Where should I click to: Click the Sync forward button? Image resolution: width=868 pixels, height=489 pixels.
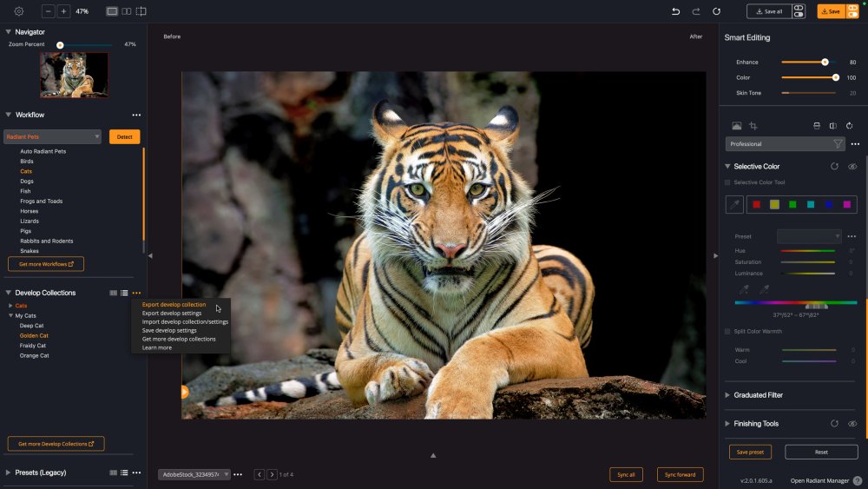tap(681, 474)
